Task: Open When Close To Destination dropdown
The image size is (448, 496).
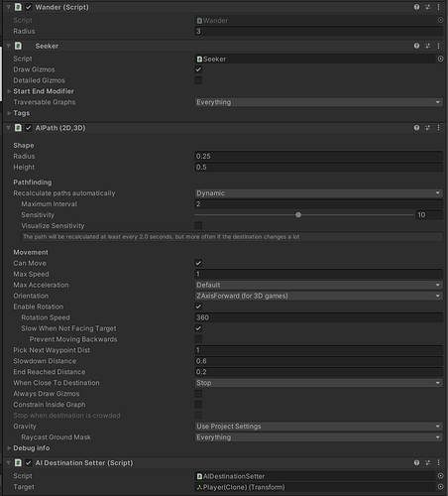Action: click(x=319, y=383)
